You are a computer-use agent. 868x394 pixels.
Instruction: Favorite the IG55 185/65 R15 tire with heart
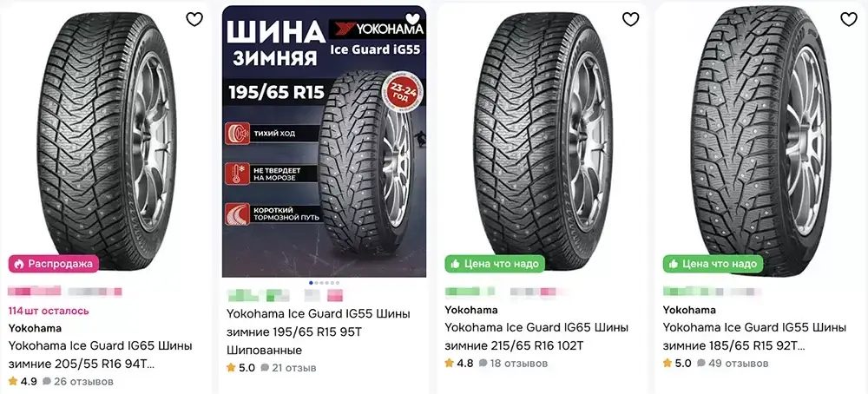click(x=849, y=19)
